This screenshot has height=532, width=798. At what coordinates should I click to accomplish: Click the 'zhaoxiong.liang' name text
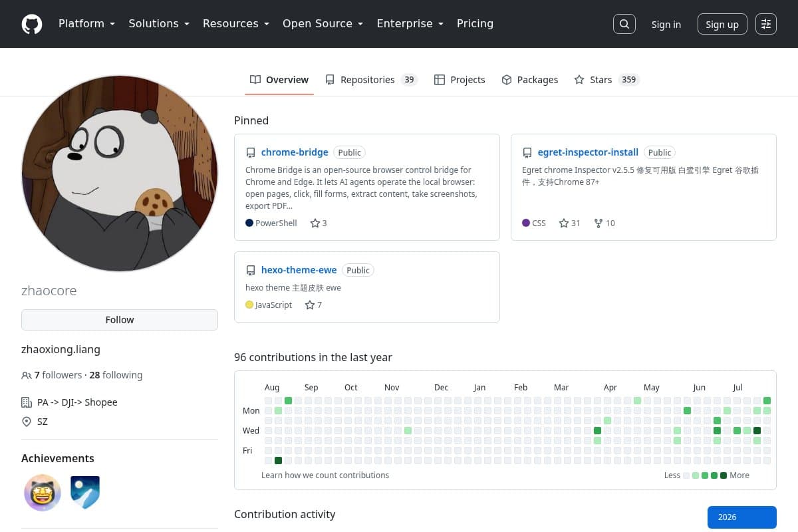(x=61, y=349)
